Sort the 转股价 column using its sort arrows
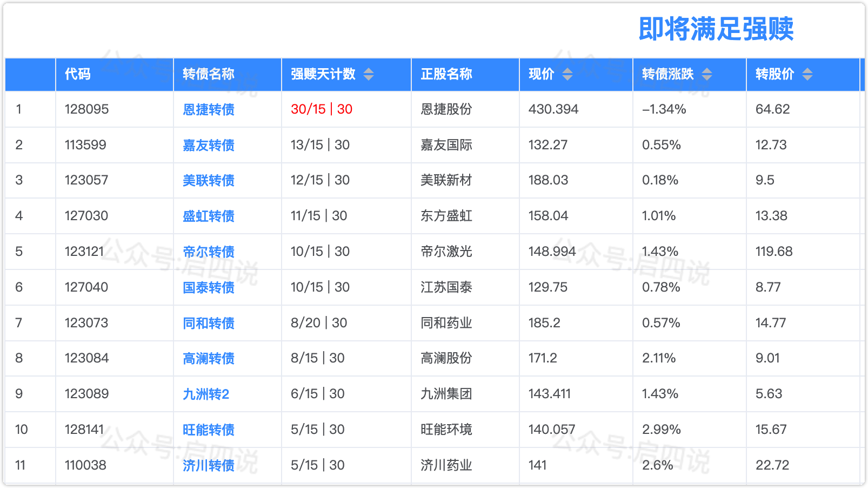The image size is (868, 488). pos(806,74)
